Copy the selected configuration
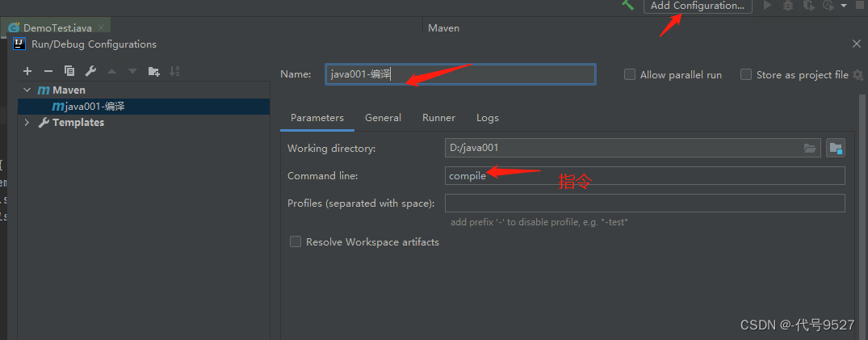This screenshot has width=868, height=340. click(x=69, y=71)
